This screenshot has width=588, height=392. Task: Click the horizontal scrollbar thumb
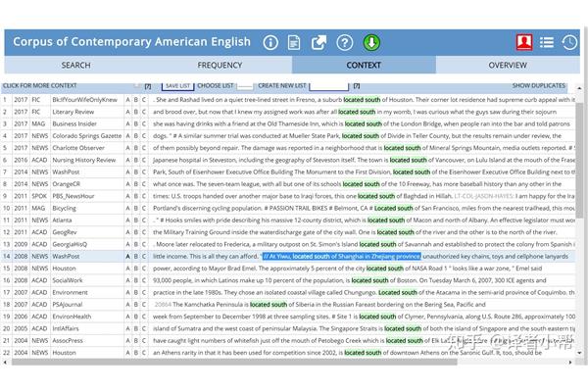point(234,363)
